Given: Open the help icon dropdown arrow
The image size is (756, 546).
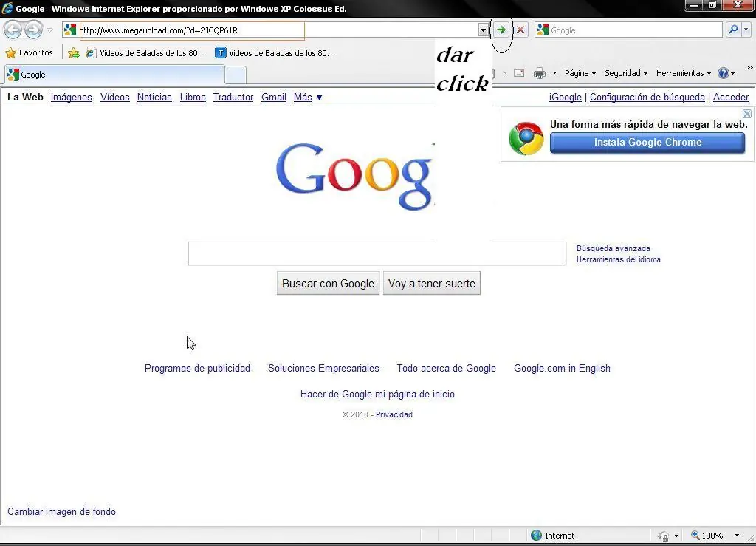Looking at the screenshot, I should (733, 73).
